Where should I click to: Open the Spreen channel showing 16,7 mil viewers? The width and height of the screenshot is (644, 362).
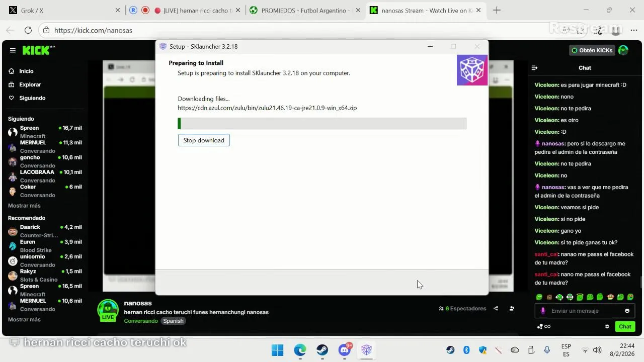tap(45, 132)
